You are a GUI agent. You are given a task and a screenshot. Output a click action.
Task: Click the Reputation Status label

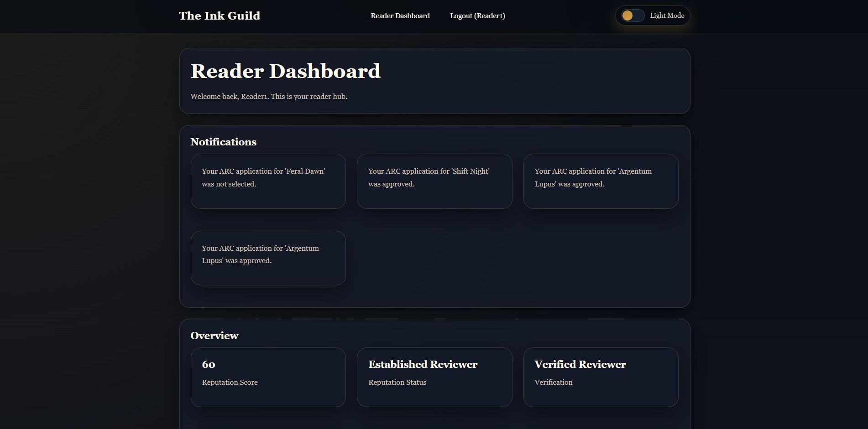tap(397, 382)
